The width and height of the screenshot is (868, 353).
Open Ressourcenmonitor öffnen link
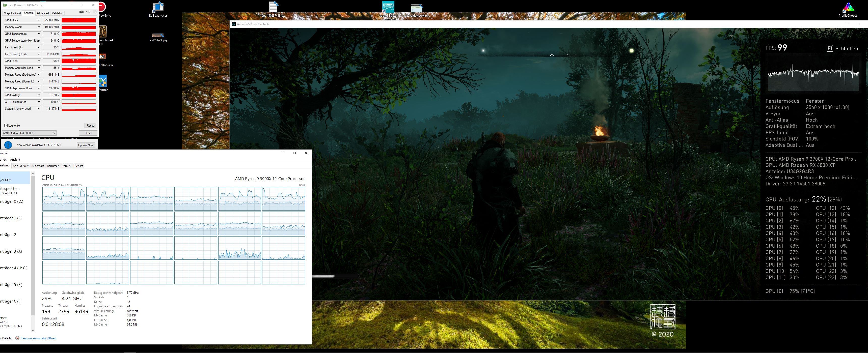point(38,338)
